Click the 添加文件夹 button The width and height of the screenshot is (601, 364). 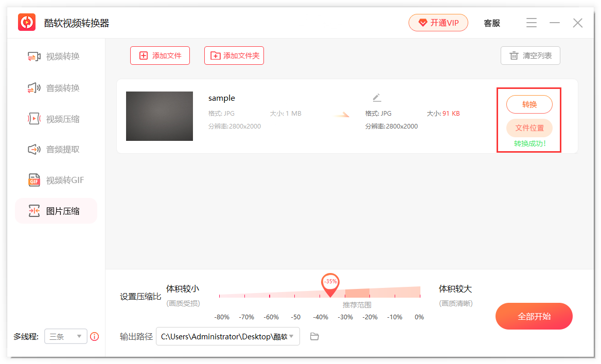click(234, 56)
